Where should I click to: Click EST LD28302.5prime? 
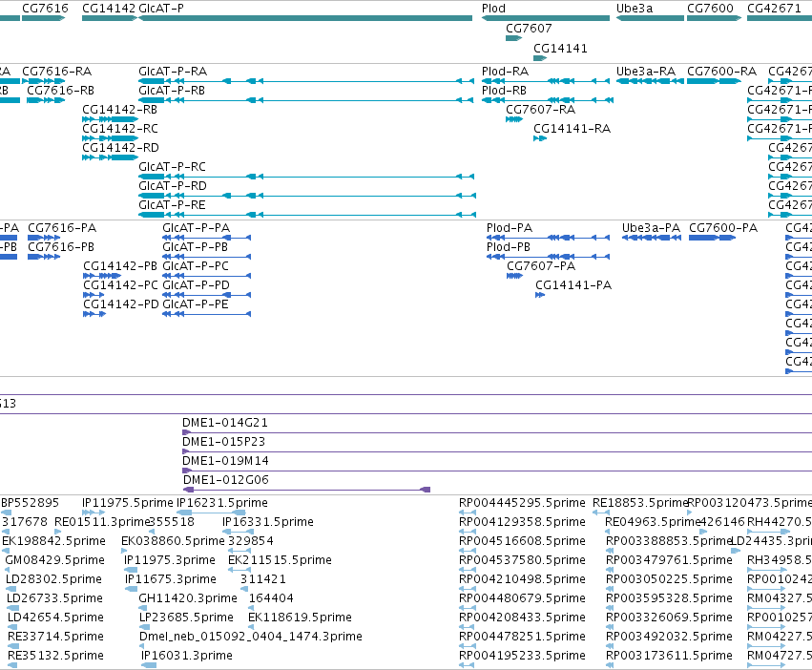point(10,589)
